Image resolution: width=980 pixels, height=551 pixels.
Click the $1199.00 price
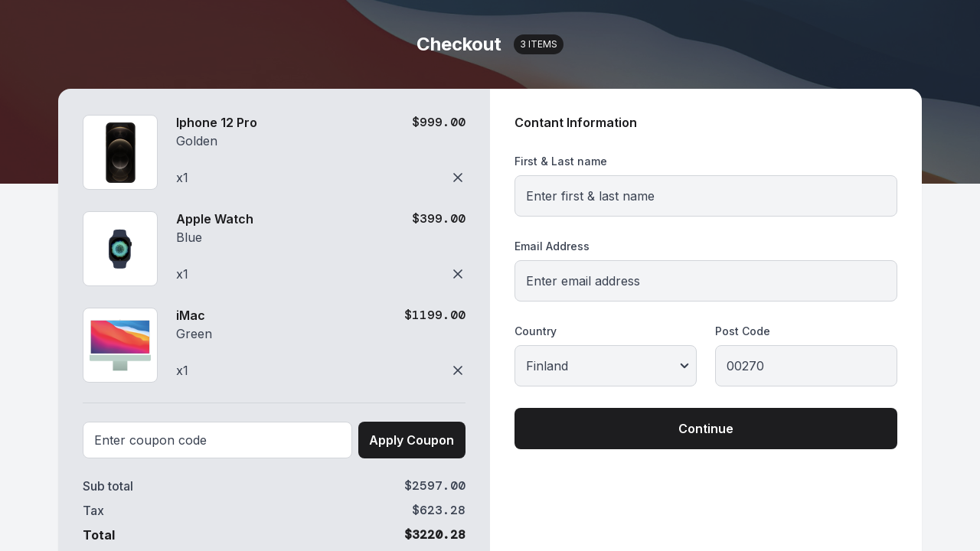click(435, 315)
